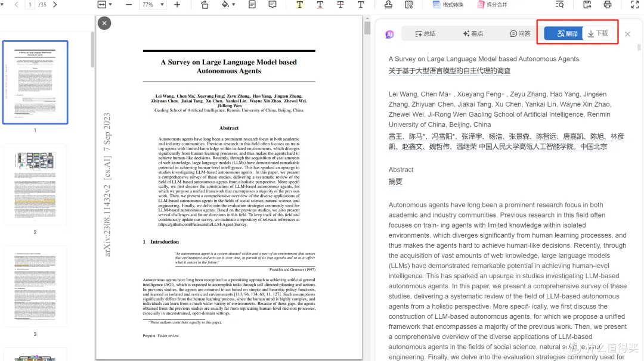This screenshot has height=361, width=644.
Task: Select the text highlight tool
Action: (300, 5)
